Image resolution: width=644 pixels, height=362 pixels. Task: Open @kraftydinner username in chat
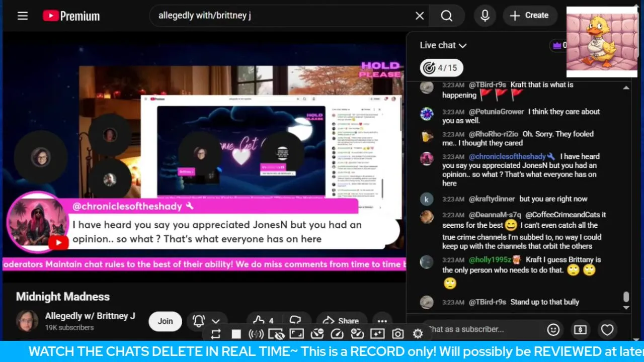click(492, 199)
